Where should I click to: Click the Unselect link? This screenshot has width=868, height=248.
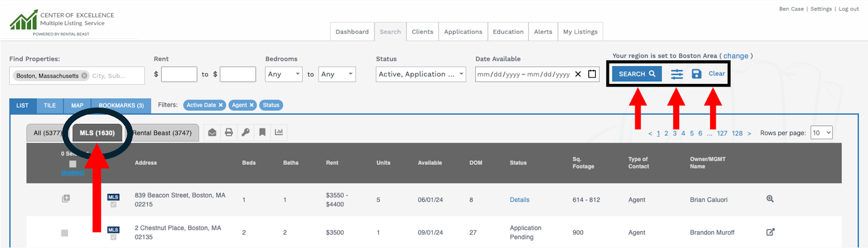click(x=73, y=172)
